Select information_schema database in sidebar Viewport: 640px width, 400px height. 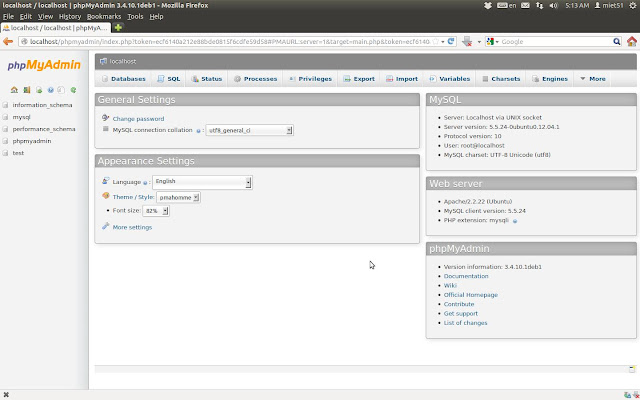42,105
